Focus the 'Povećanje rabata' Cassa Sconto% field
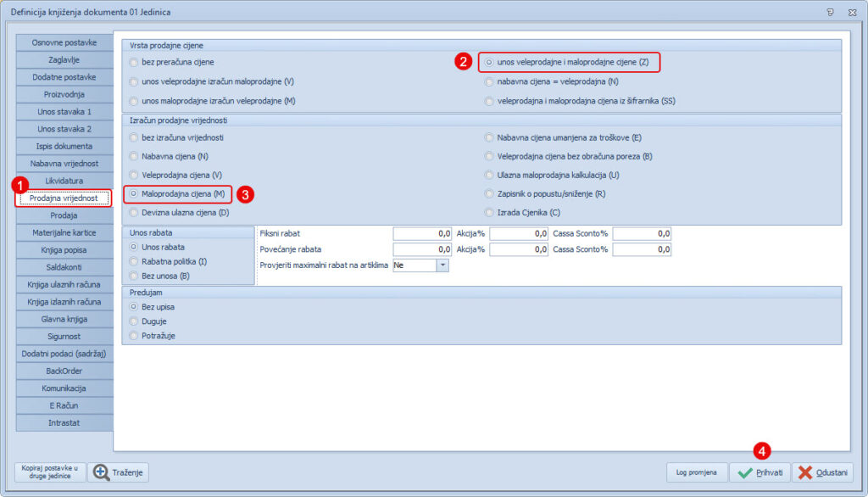The width and height of the screenshot is (868, 497). coord(642,250)
